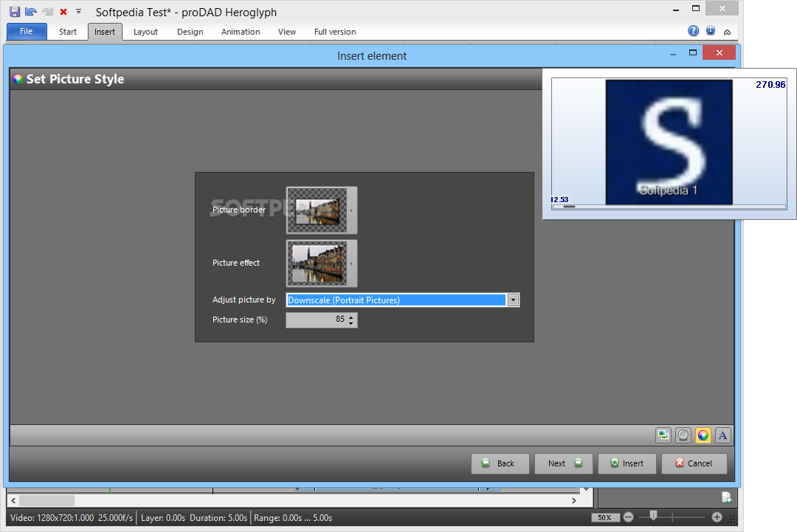Click the Next button
The width and height of the screenshot is (797, 532).
coord(564,463)
